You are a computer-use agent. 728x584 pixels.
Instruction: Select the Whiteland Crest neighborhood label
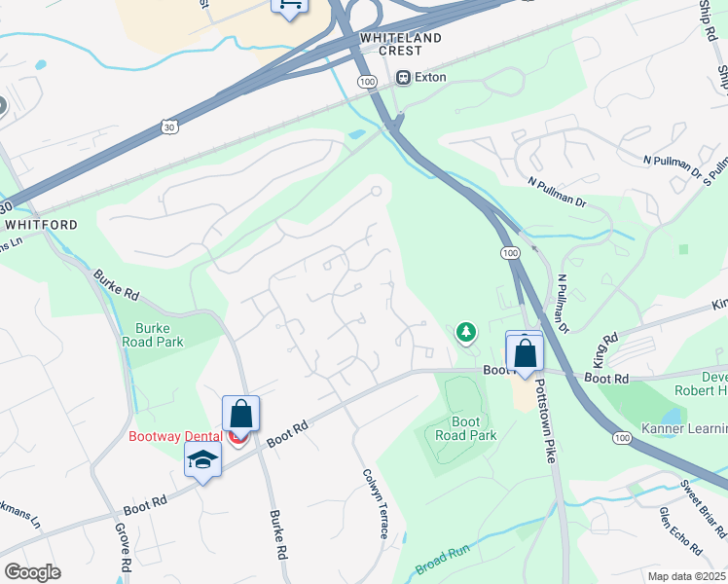(401, 44)
